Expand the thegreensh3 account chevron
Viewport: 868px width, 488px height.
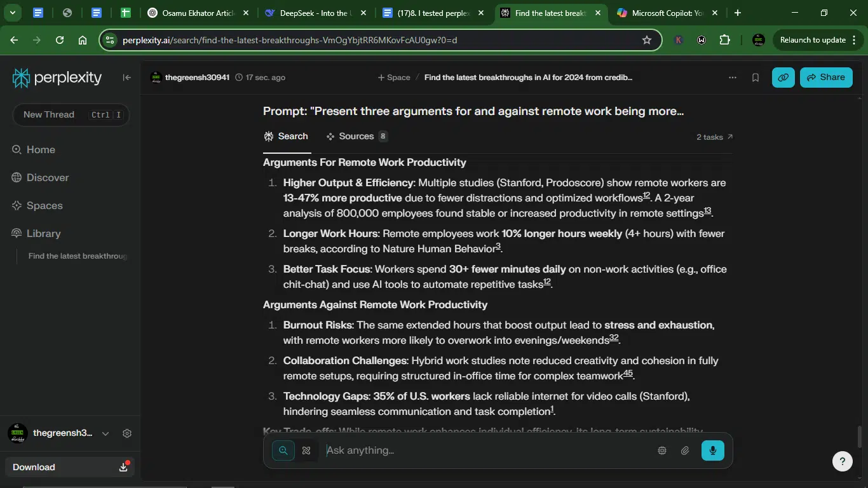(105, 433)
